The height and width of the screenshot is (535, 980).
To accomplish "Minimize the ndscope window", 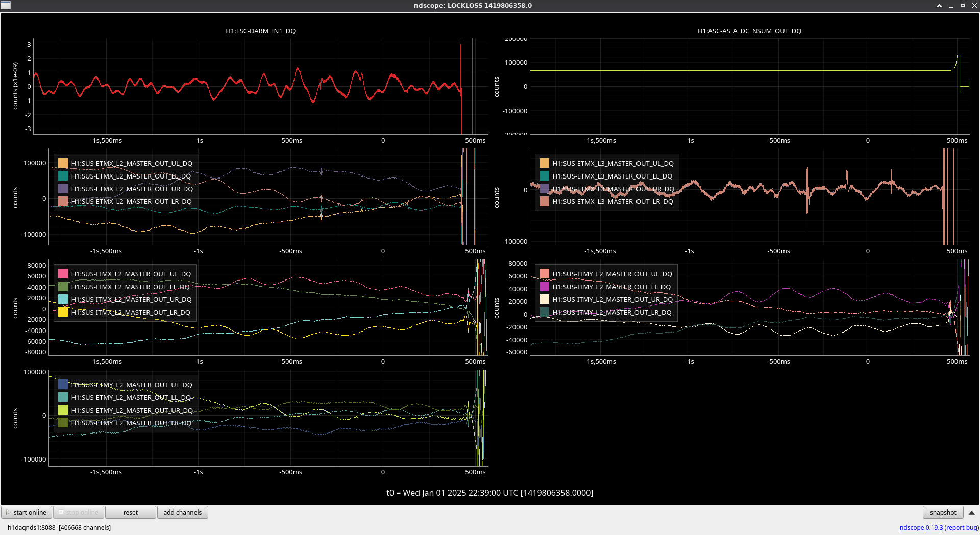I will tap(951, 6).
